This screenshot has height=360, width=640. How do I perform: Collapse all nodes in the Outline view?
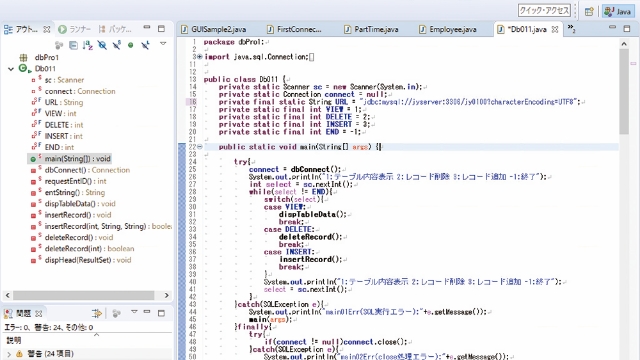(x=73, y=45)
